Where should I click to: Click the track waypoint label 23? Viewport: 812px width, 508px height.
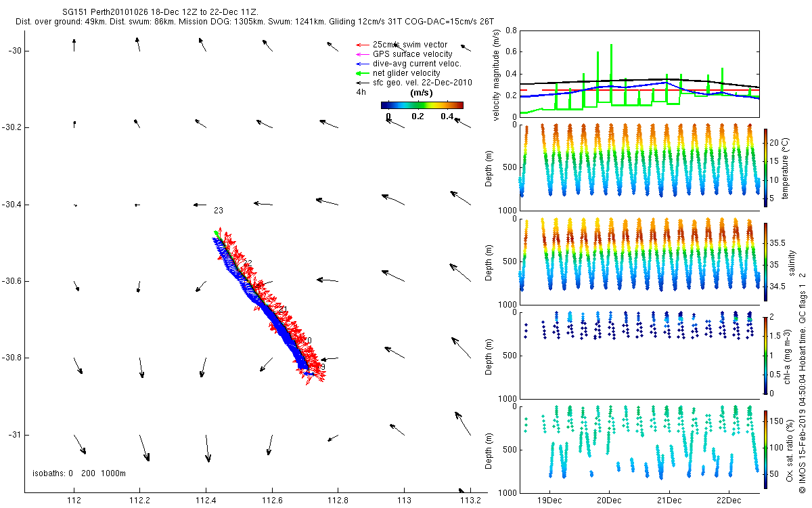pyautogui.click(x=219, y=211)
